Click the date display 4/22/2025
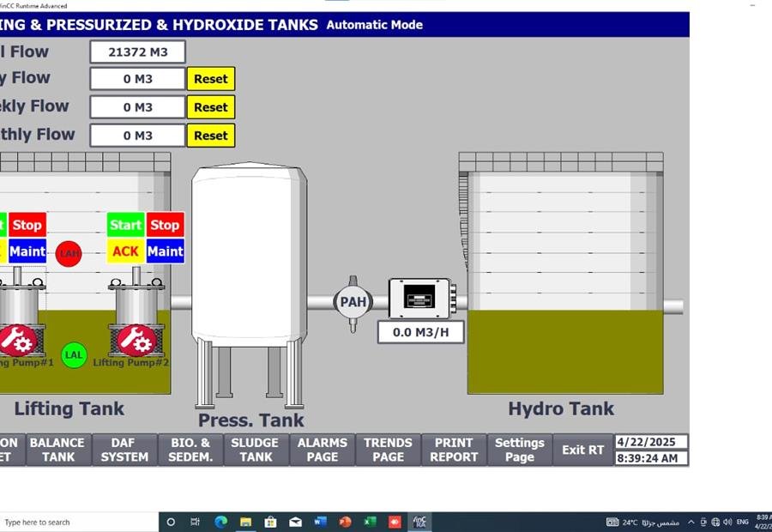772x532 pixels. tap(651, 442)
